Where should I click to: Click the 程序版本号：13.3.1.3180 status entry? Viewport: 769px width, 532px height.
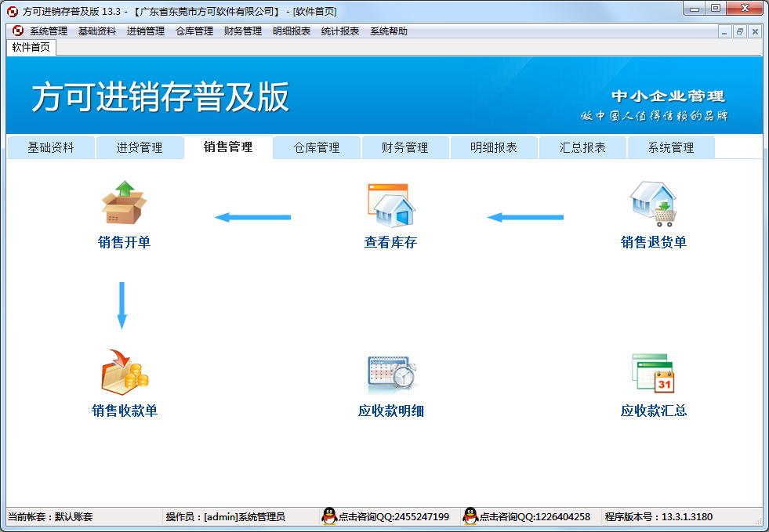tap(658, 517)
